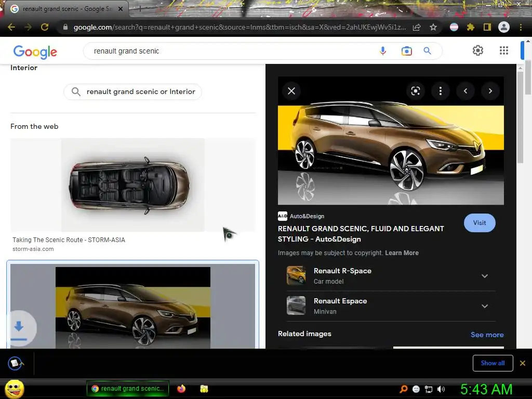
Task: Start voice search with the microphone icon
Action: (x=383, y=51)
